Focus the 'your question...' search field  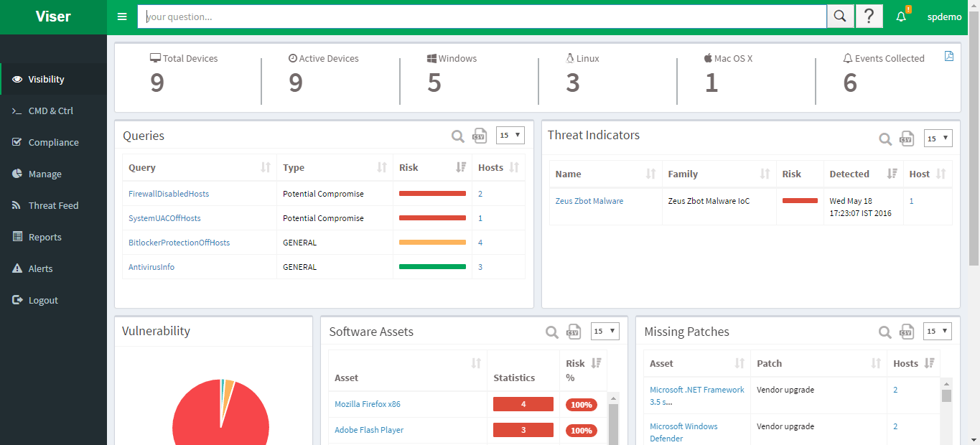(482, 17)
